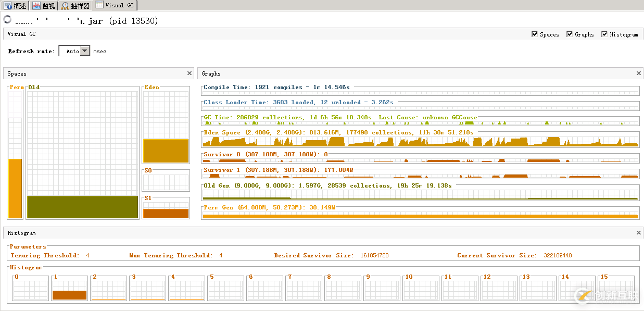Click the loading spinner beside jar title

[7, 20]
